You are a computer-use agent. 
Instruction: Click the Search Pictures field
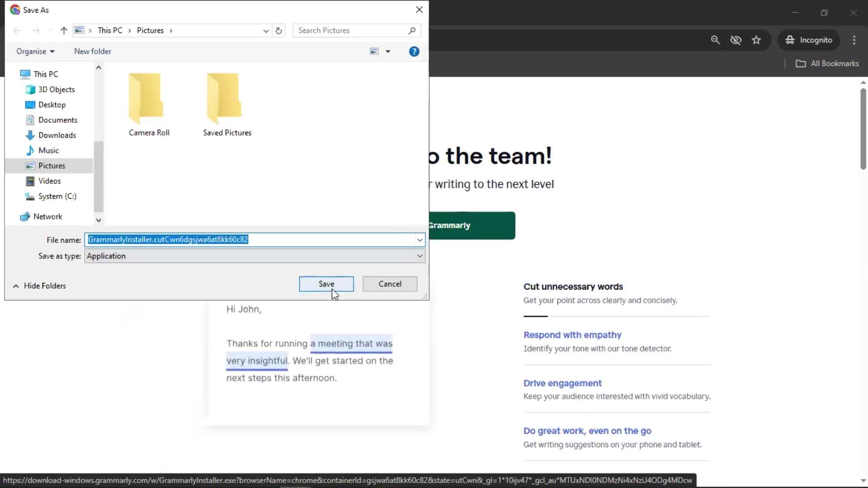(x=350, y=30)
